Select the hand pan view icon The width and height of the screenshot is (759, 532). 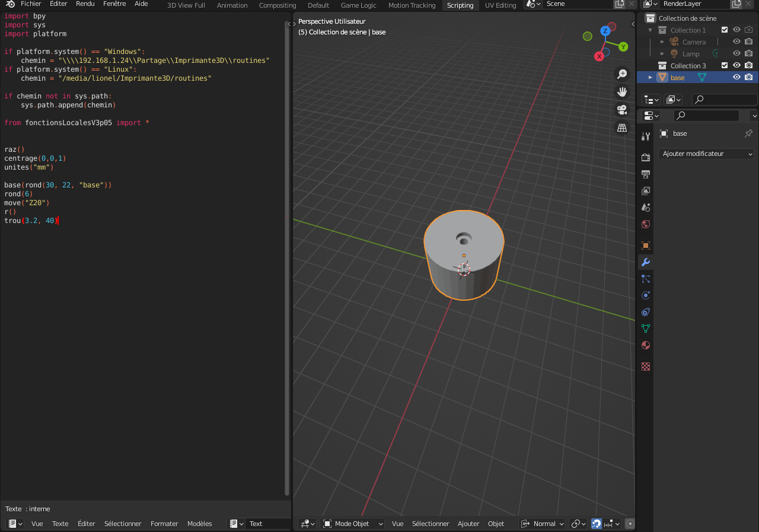(622, 92)
